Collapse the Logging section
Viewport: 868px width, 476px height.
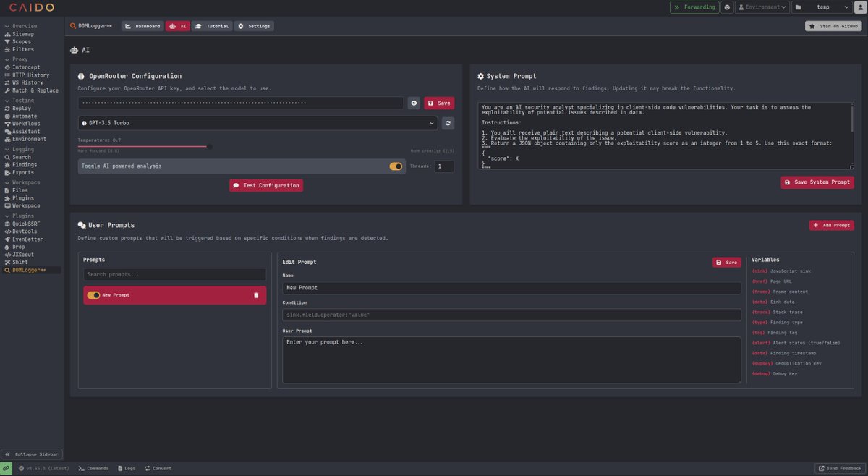[19, 149]
